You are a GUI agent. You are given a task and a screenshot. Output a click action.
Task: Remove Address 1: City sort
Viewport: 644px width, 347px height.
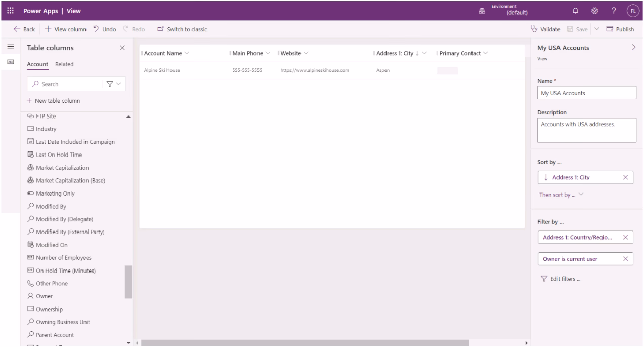click(626, 177)
